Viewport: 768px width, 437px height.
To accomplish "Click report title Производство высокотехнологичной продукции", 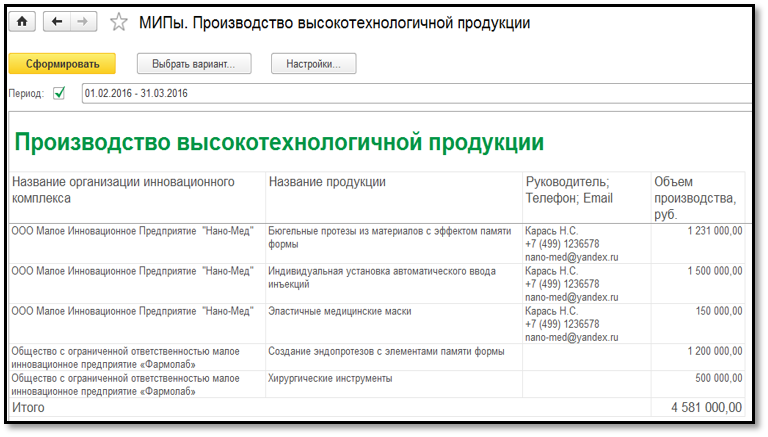I will [x=279, y=143].
